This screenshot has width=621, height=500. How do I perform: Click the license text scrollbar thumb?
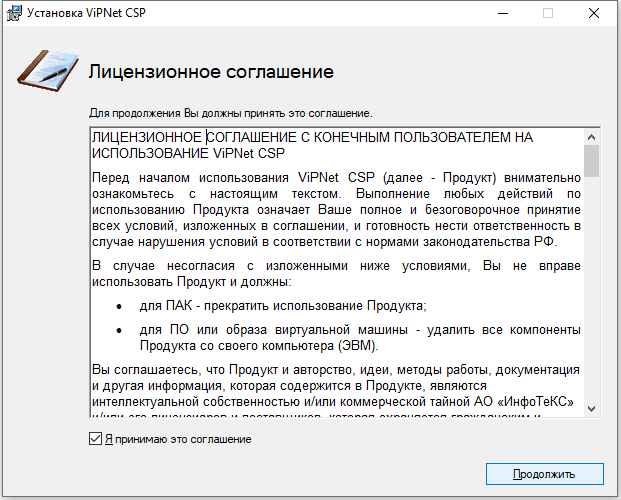591,161
